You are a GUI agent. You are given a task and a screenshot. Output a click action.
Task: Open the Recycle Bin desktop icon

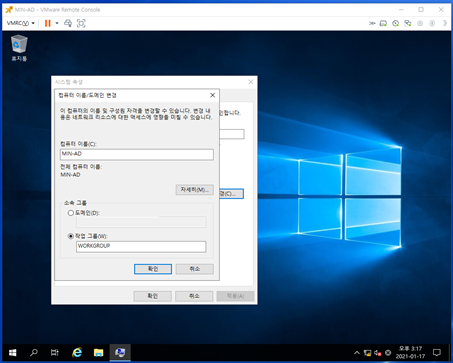coord(19,48)
